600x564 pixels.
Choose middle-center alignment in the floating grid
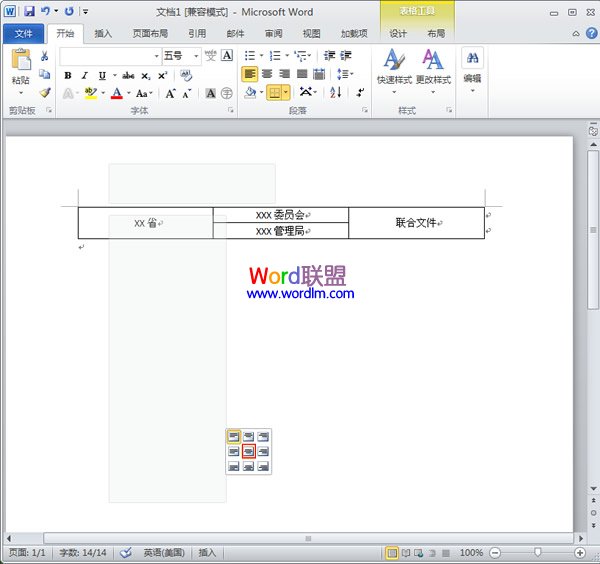coord(248,452)
